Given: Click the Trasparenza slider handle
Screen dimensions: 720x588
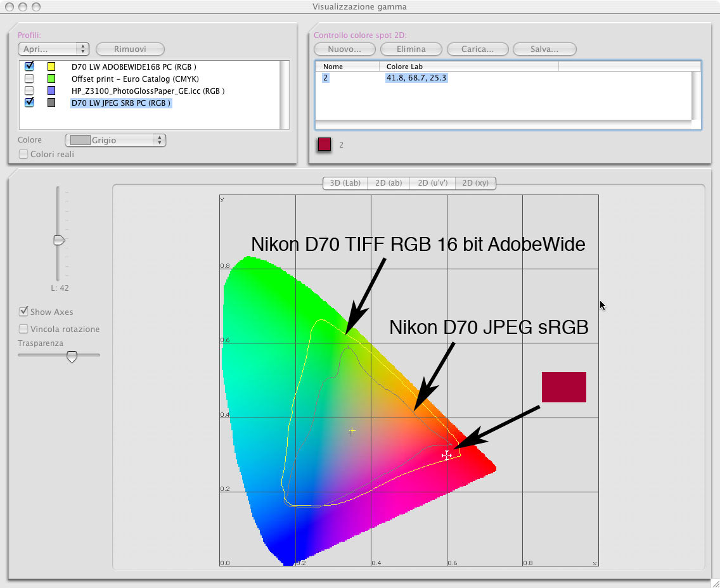Looking at the screenshot, I should (x=72, y=356).
